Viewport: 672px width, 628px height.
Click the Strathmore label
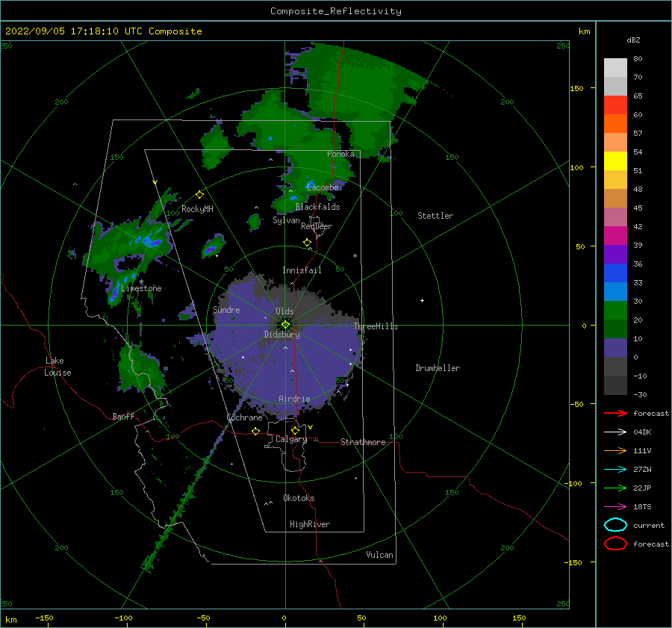coord(363,442)
